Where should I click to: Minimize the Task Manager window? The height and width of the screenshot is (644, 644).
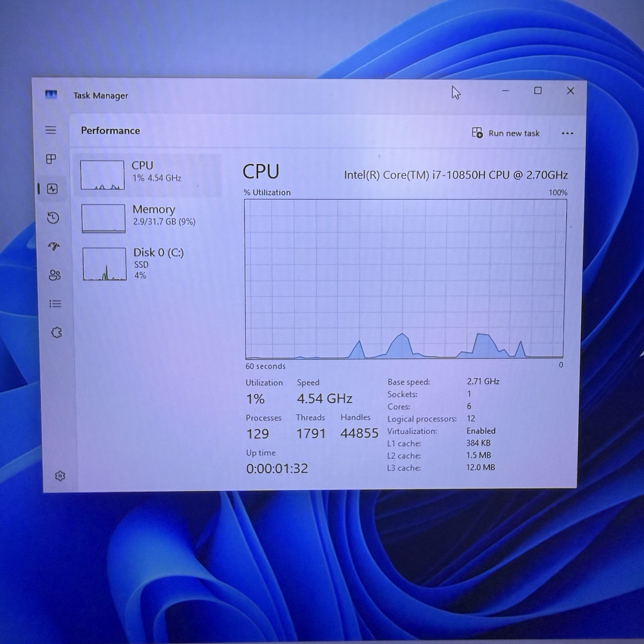(506, 91)
